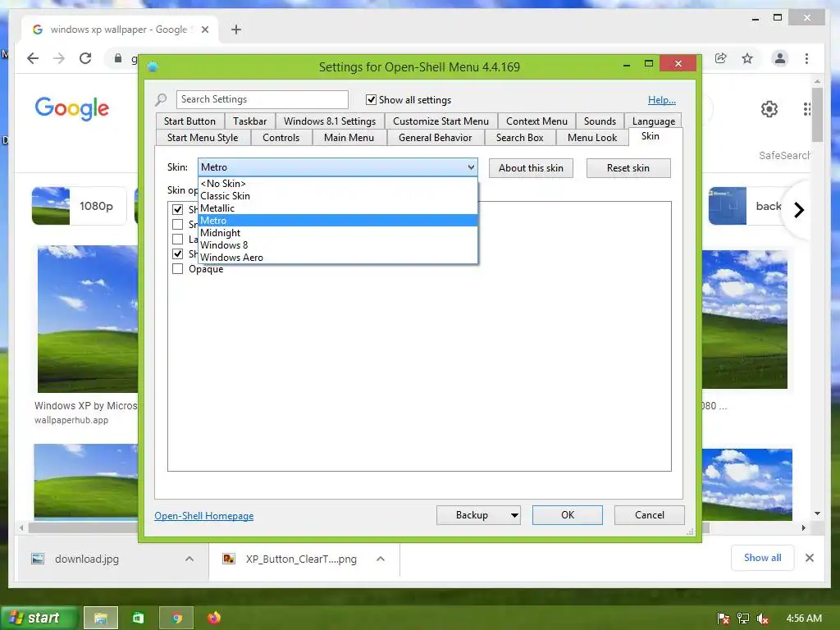Bookmark this page with the star icon
Image resolution: width=840 pixels, height=630 pixels.
pyautogui.click(x=747, y=58)
